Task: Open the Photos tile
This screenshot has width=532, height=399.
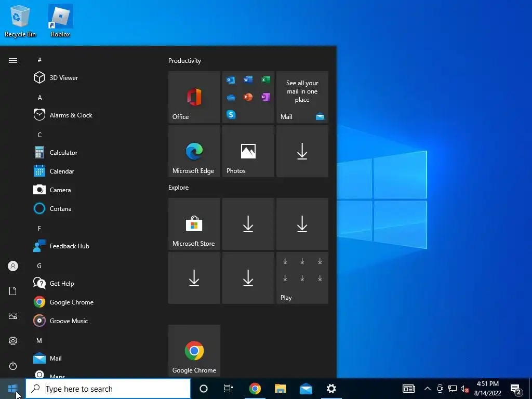Action: (x=248, y=151)
